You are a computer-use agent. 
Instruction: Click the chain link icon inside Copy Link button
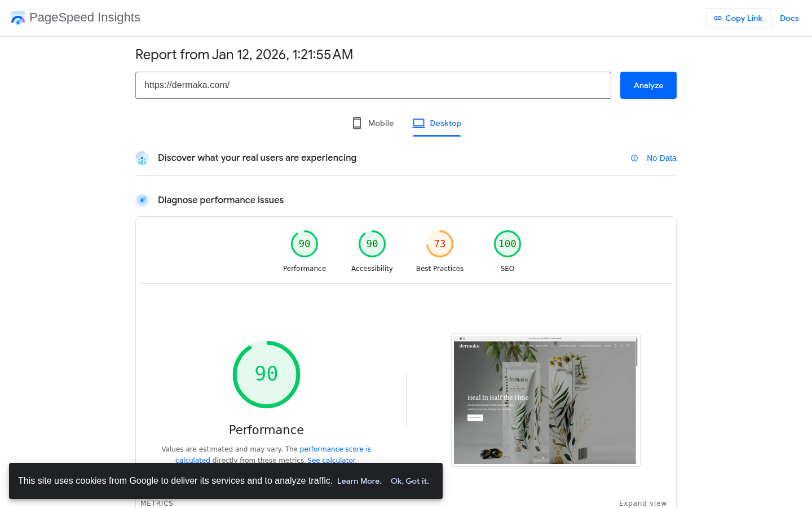coord(718,18)
